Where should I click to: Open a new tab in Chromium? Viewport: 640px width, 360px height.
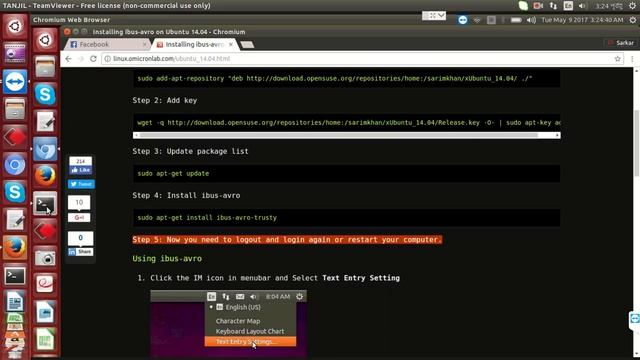247,44
